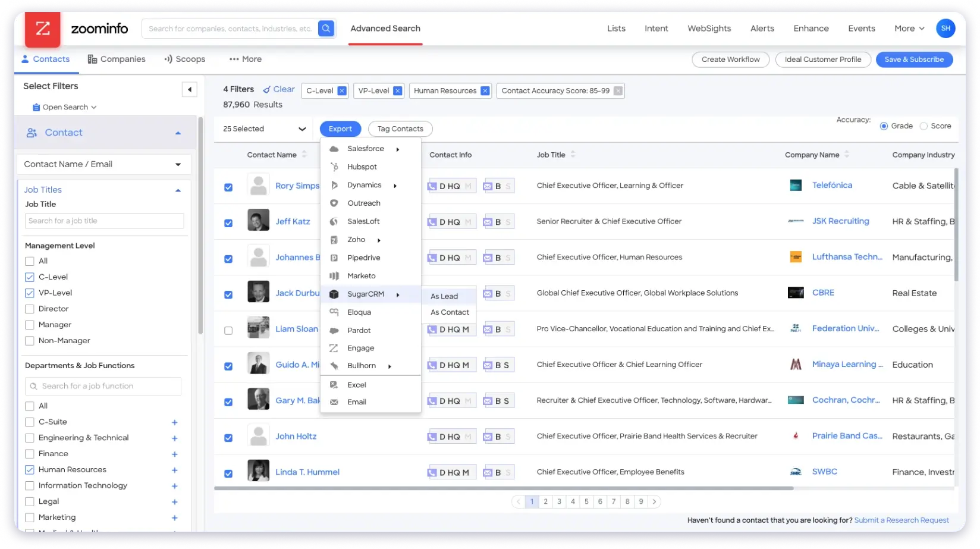This screenshot has height=549, width=980.
Task: Open Advanced Search tab
Action: click(x=385, y=29)
